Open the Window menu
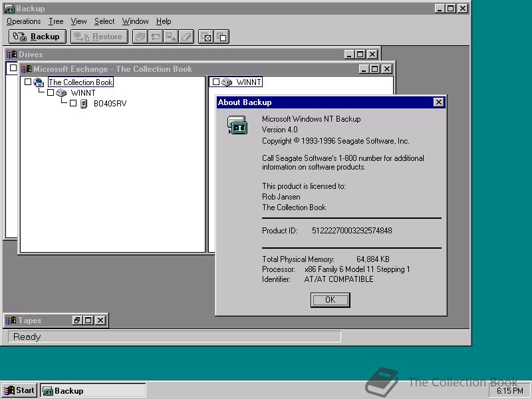This screenshot has height=399, width=532. (135, 21)
